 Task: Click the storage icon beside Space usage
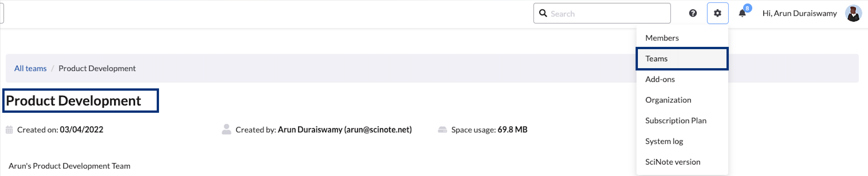point(442,130)
